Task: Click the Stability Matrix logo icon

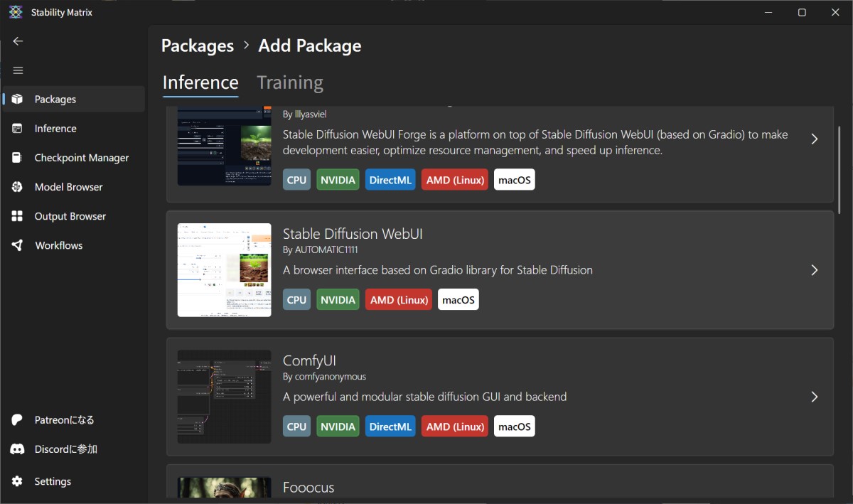Action: tap(16, 12)
